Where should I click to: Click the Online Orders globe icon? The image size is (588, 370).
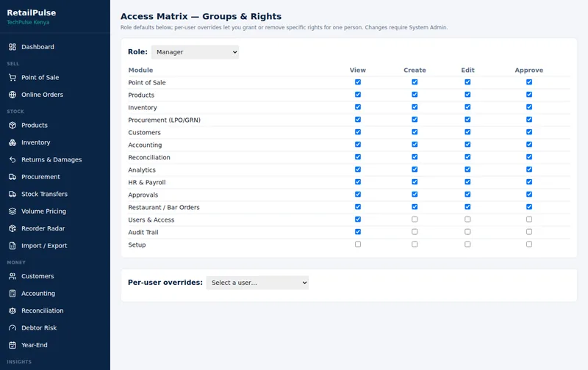[12, 95]
